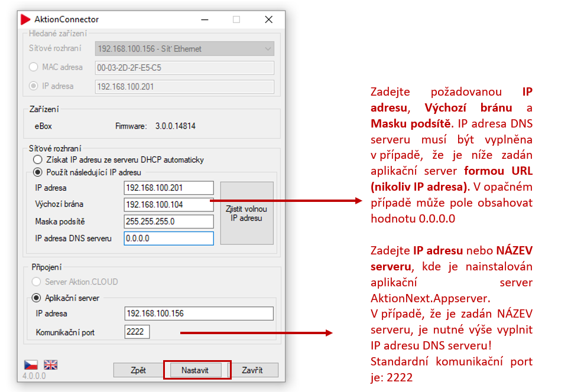Click 'Zjistit volnou IP adresu' button
The image size is (571, 392).
[x=246, y=213]
